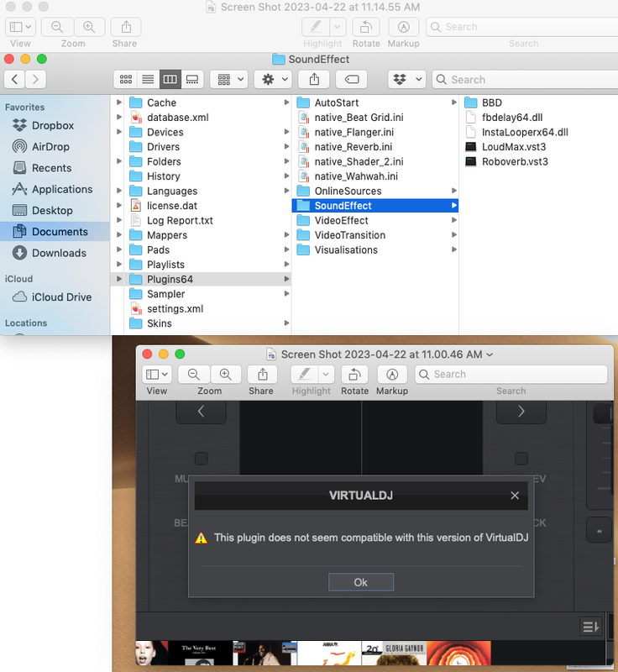Open Dropbox in Finder sidebar
618x672 pixels.
coord(53,125)
